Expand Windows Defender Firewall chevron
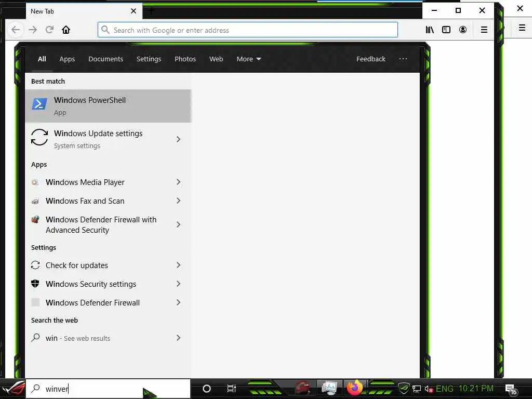The image size is (532, 399). pyautogui.click(x=179, y=303)
